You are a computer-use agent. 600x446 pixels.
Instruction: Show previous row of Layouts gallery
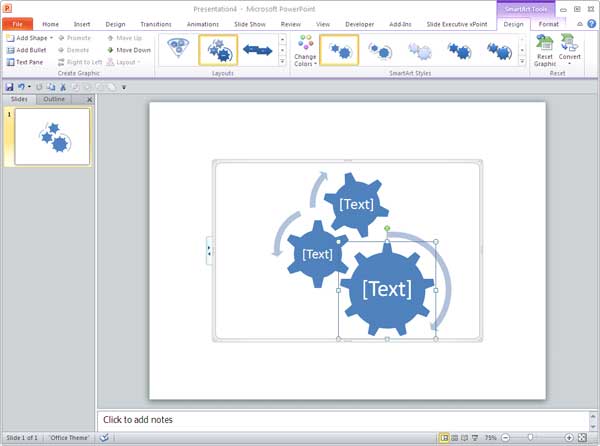[x=282, y=39]
